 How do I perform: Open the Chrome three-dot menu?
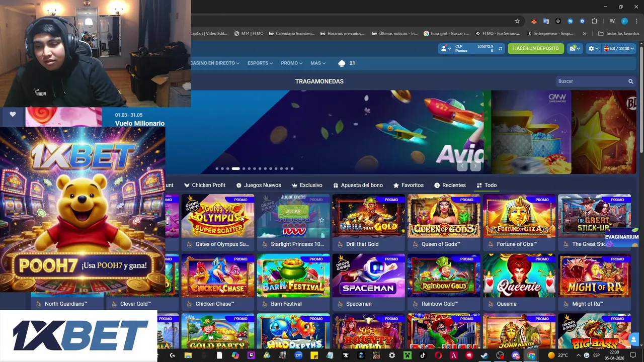(636, 21)
